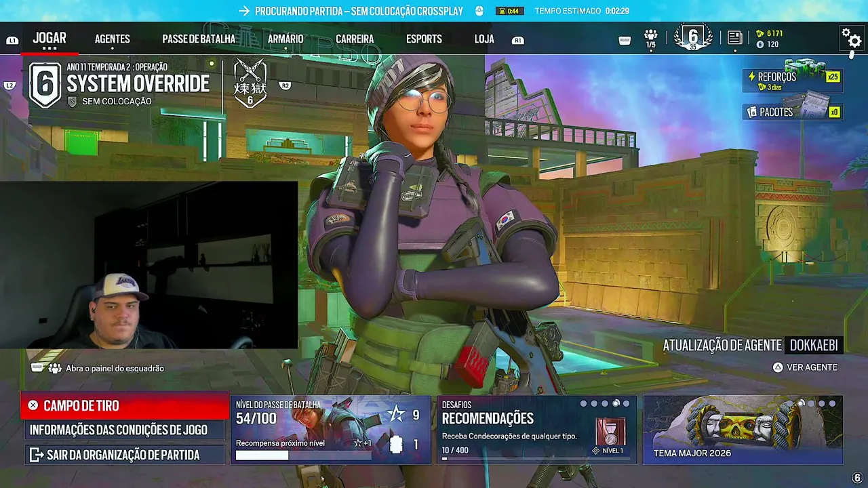Select the last page dot on Tema Major card

(x=832, y=404)
